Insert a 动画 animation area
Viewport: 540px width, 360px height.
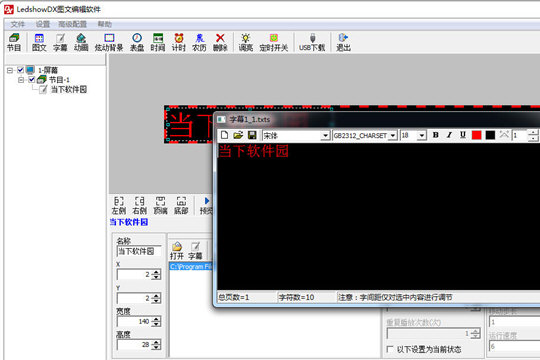[x=81, y=42]
